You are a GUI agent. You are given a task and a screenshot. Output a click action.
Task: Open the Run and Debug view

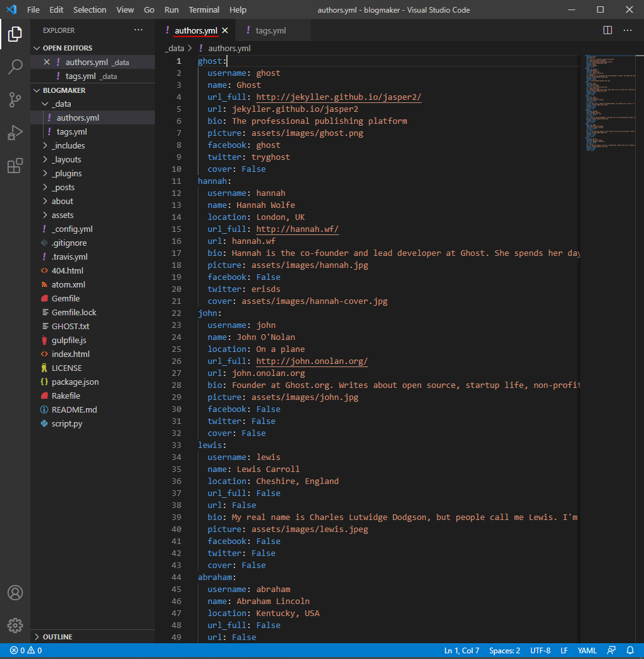pyautogui.click(x=15, y=133)
